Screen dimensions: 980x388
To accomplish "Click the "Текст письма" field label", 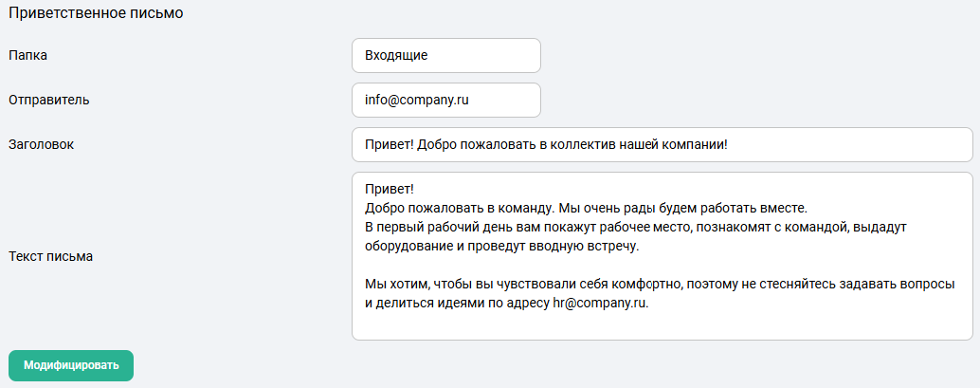I will [x=51, y=256].
